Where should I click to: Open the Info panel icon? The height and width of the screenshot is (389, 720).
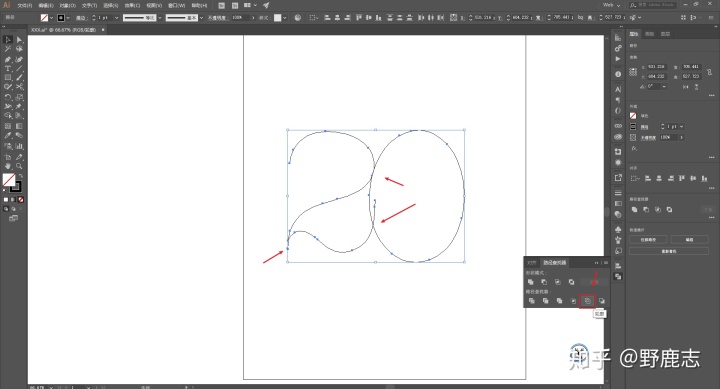(618, 74)
